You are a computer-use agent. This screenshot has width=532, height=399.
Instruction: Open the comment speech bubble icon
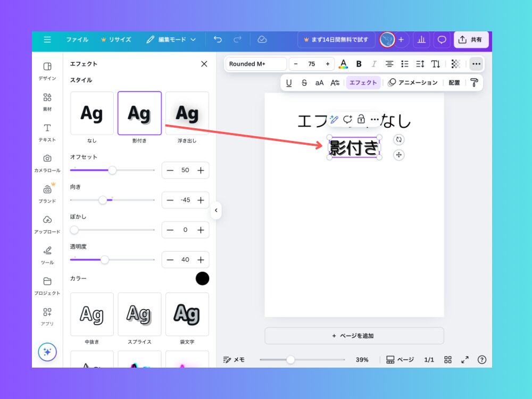[x=442, y=39]
